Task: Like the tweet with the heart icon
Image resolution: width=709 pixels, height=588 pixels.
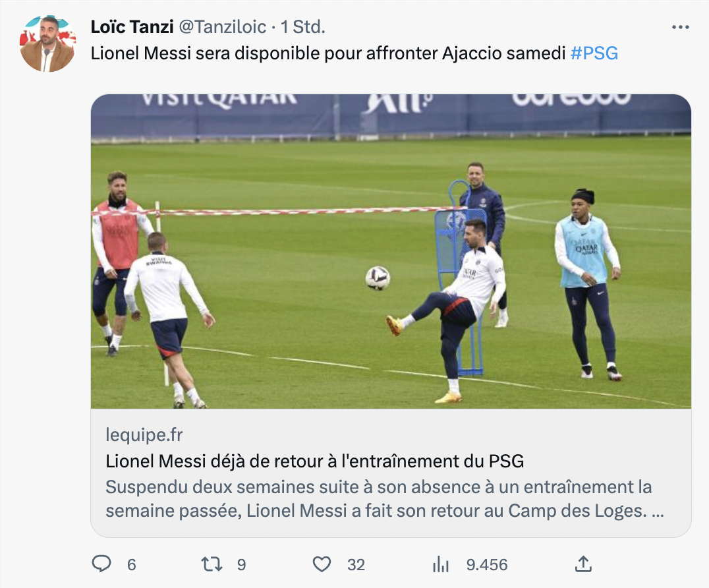Action: coord(322,564)
